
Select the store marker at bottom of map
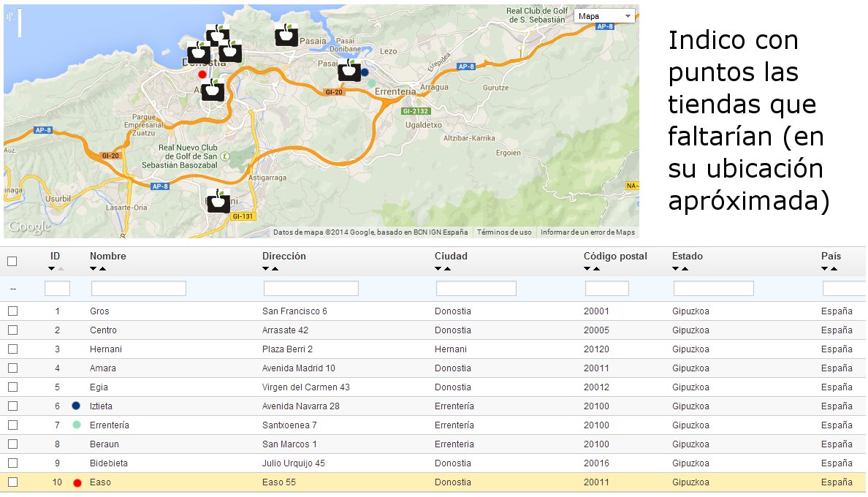coord(218,201)
